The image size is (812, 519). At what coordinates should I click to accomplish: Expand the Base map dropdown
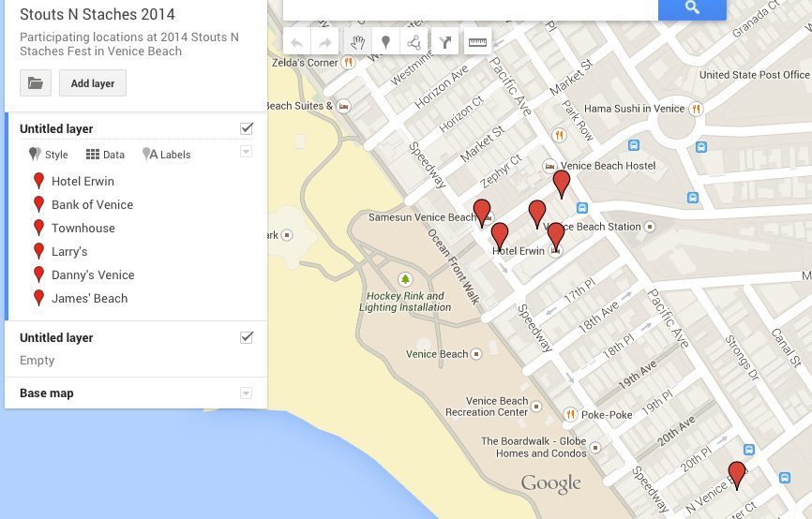[246, 393]
